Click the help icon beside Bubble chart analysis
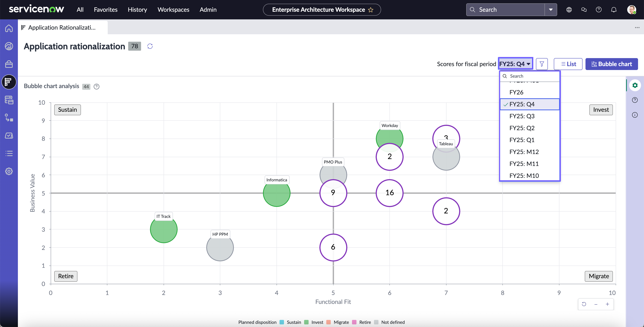Viewport: 644px width, 327px height. (x=97, y=86)
